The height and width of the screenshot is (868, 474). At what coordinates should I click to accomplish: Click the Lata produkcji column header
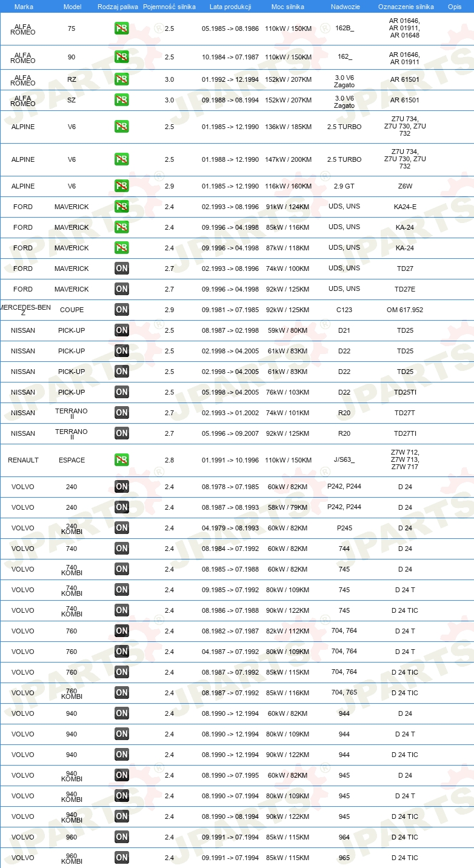click(230, 6)
